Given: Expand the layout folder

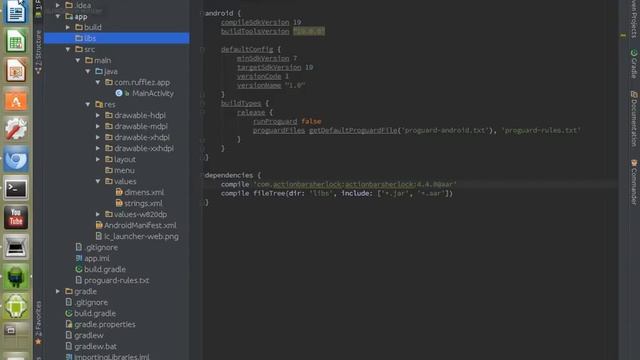Looking at the screenshot, I should point(98,160).
